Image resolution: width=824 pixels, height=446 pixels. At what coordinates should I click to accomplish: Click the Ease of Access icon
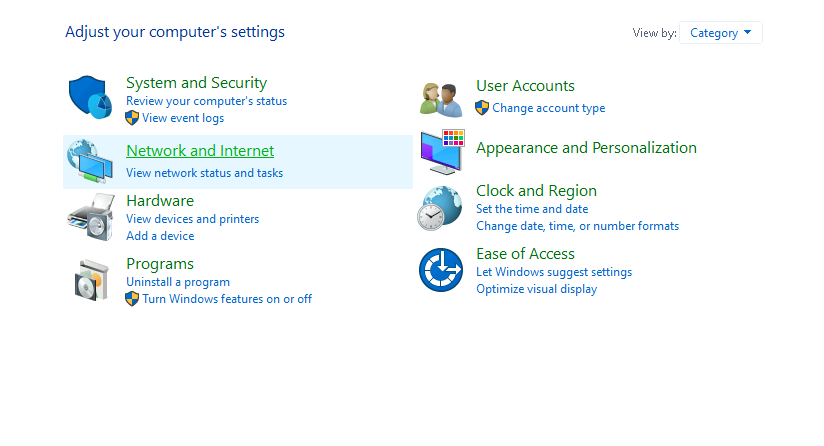(x=441, y=270)
